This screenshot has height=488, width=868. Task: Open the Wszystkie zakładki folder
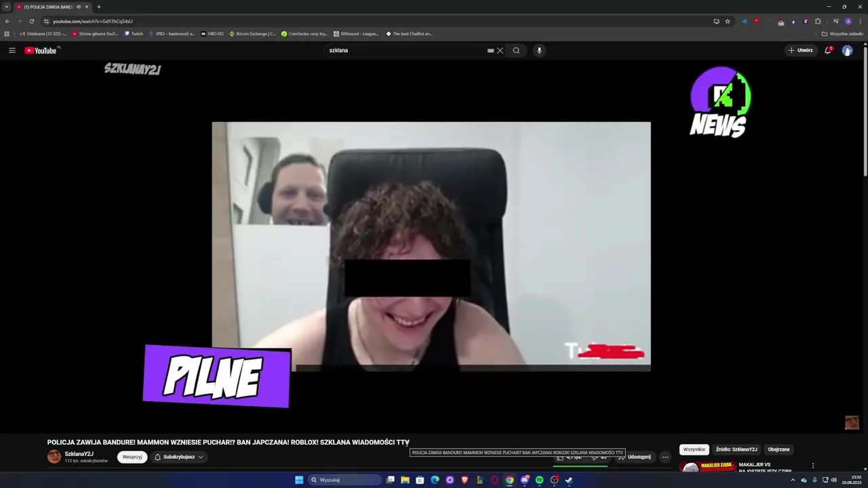click(842, 33)
